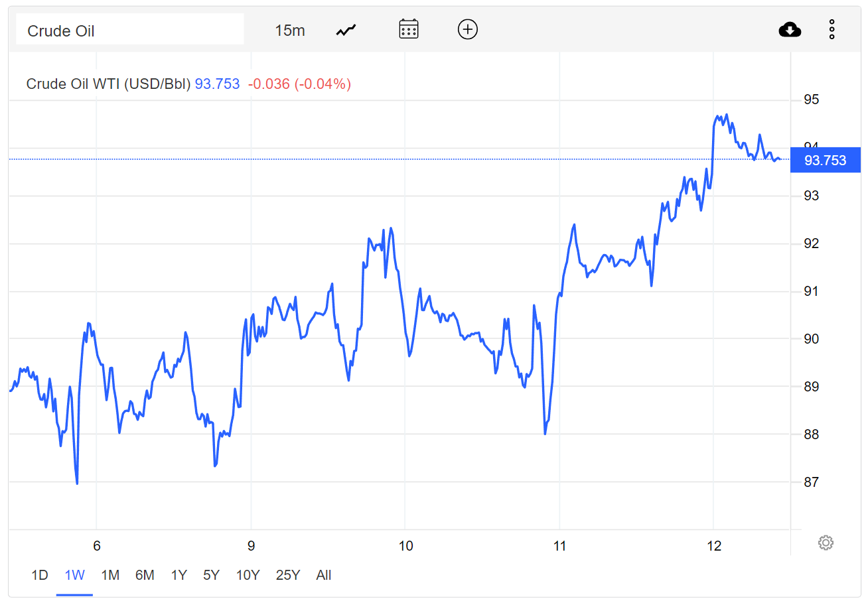This screenshot has height=605, width=868.
Task: Select the 10Y time range
Action: click(248, 575)
